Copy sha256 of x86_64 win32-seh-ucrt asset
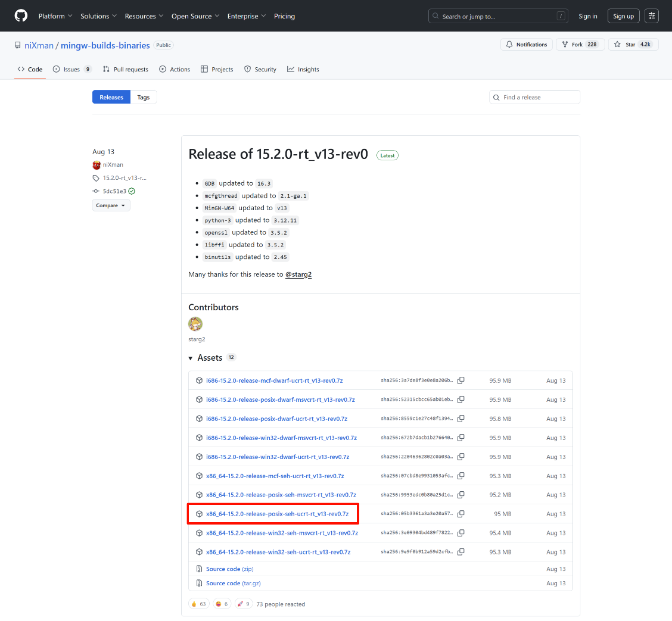672x621 pixels. (x=461, y=552)
